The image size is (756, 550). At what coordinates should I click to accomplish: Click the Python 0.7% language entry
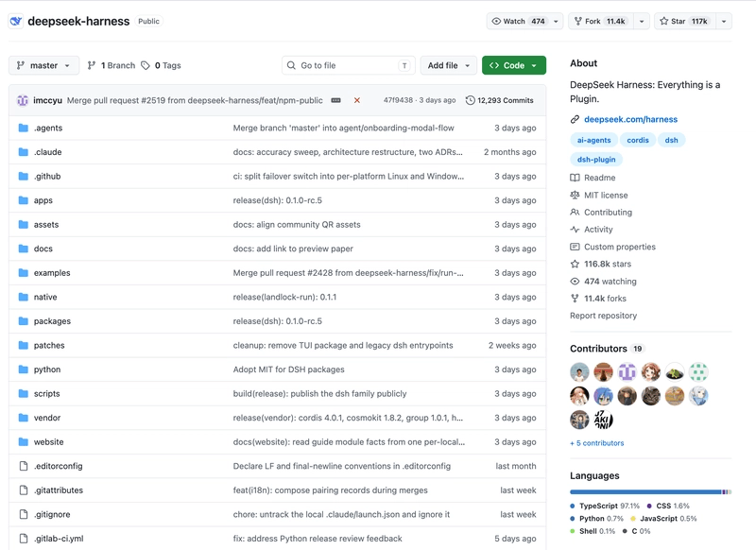point(596,518)
